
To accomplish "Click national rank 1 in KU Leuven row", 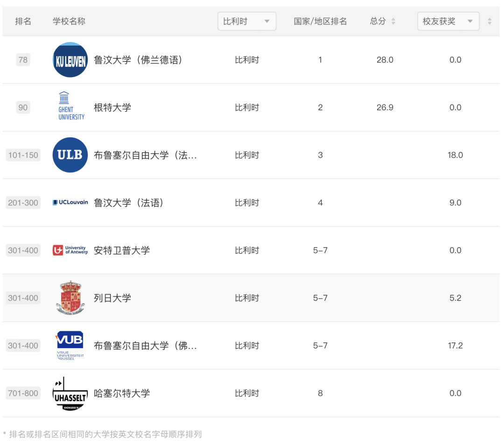I will coord(320,60).
